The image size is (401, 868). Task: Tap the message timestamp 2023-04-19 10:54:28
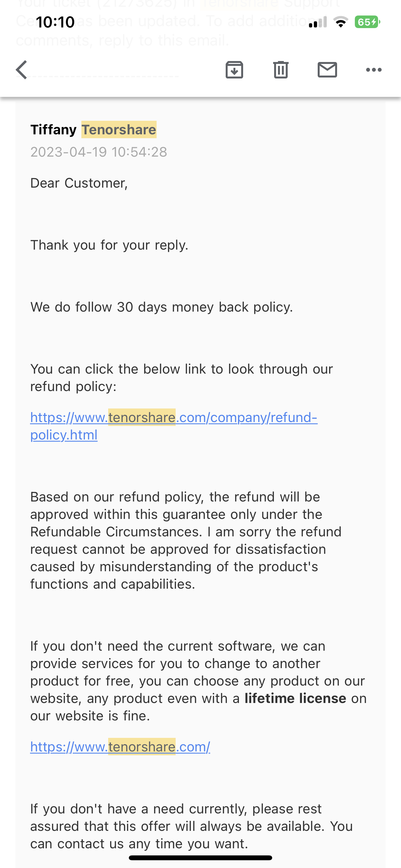pos(99,152)
